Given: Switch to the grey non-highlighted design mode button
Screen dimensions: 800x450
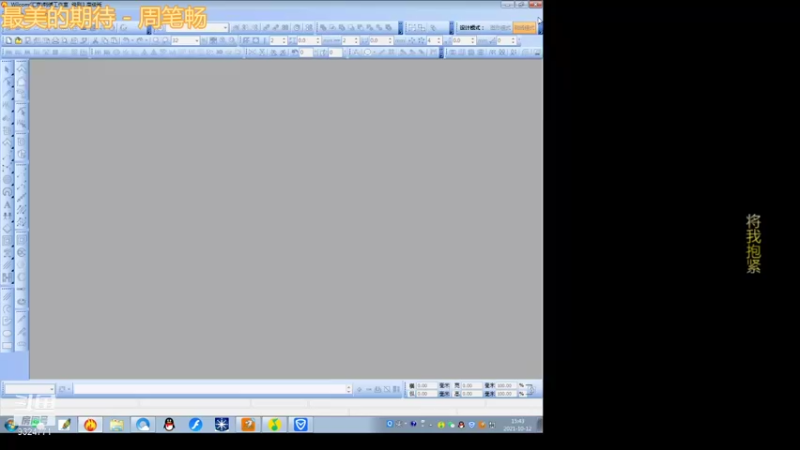Looking at the screenshot, I should [x=500, y=28].
